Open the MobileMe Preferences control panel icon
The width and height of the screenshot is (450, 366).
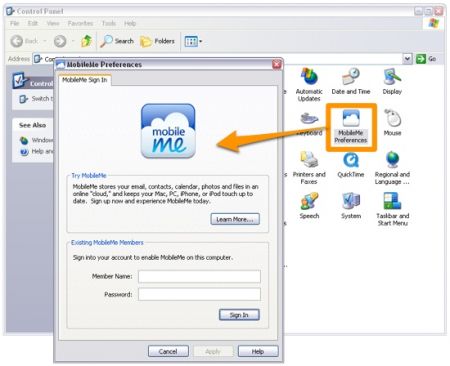[351, 127]
